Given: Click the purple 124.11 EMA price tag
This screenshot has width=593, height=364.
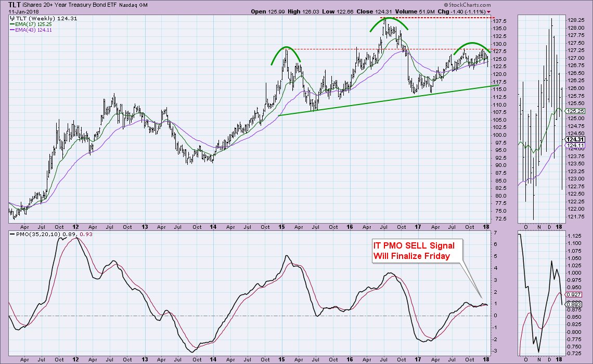Looking at the screenshot, I should click(575, 146).
